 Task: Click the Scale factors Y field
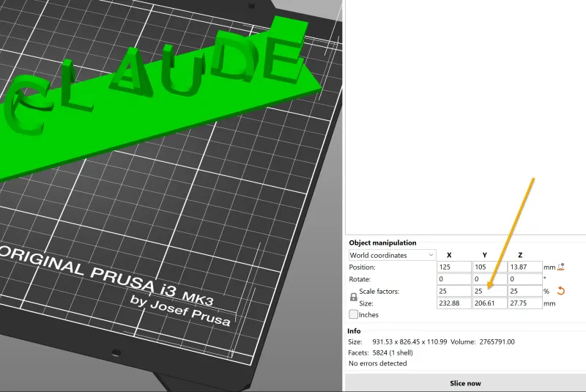489,291
